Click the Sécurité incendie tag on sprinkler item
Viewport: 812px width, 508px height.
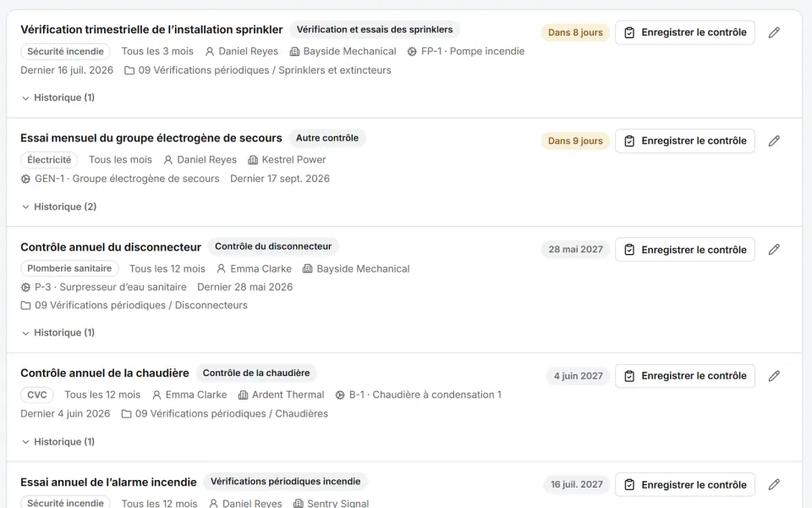[65, 52]
